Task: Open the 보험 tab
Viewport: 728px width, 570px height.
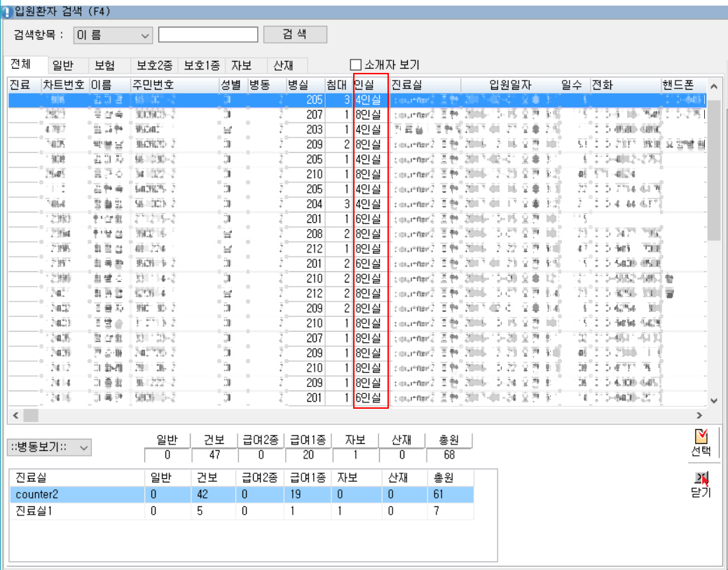Action: coord(105,65)
